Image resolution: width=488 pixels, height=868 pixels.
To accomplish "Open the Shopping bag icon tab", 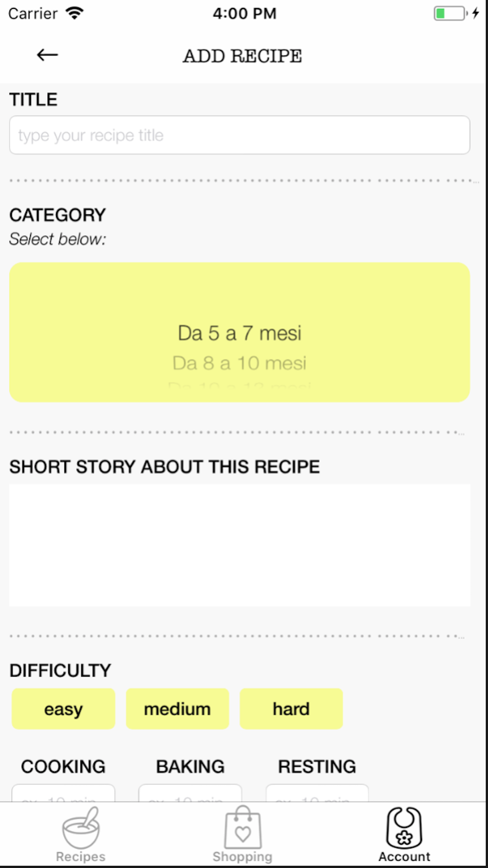I will click(x=243, y=827).
